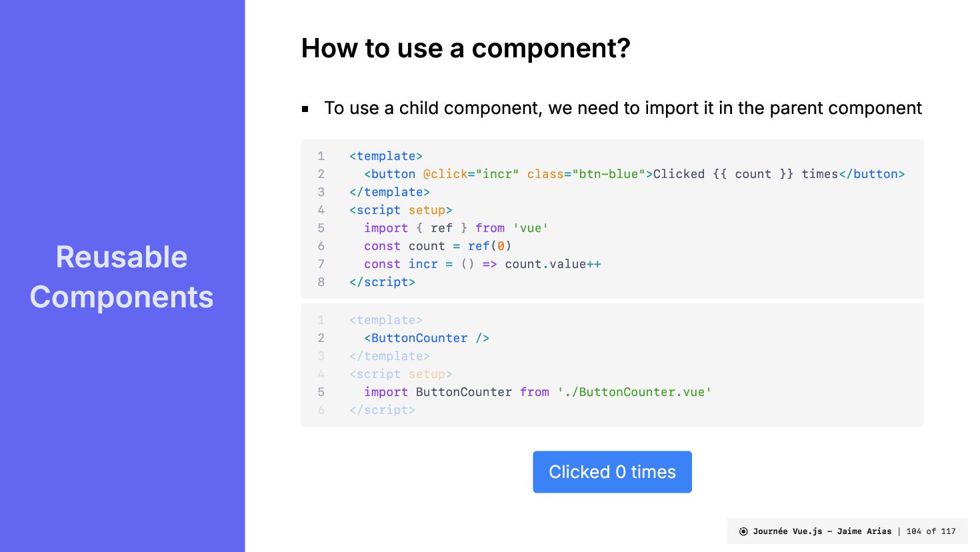Click the "104 of 117" slide counter
The image size is (980, 552).
[931, 531]
